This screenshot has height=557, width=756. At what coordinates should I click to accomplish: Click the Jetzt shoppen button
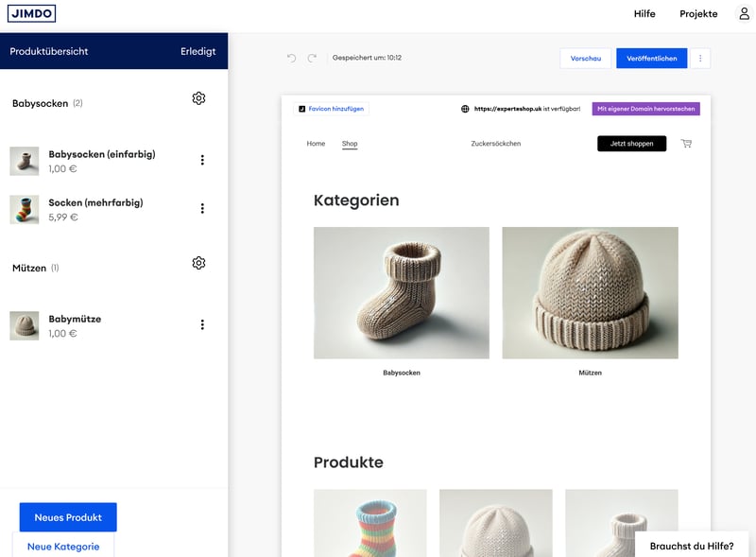coord(631,144)
